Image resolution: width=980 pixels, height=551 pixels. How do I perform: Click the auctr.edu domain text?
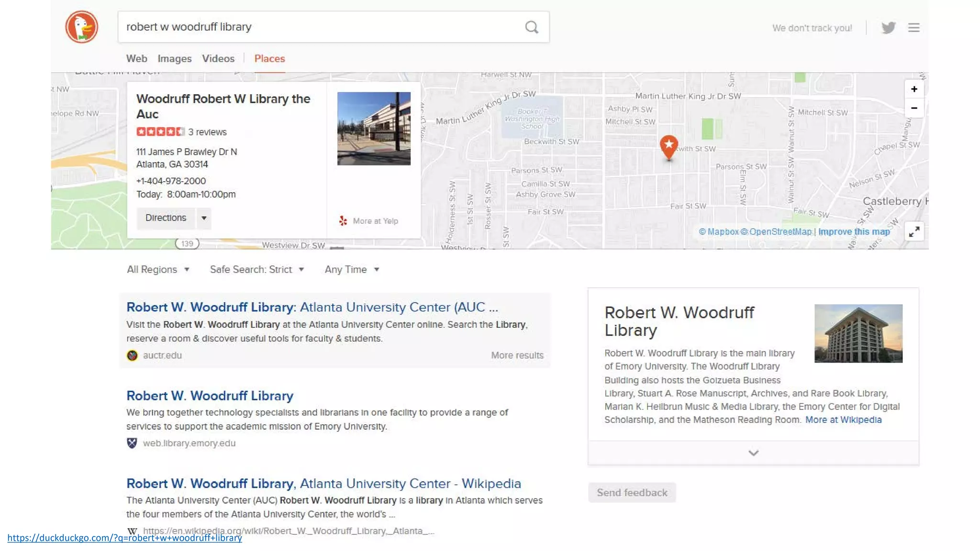(162, 355)
